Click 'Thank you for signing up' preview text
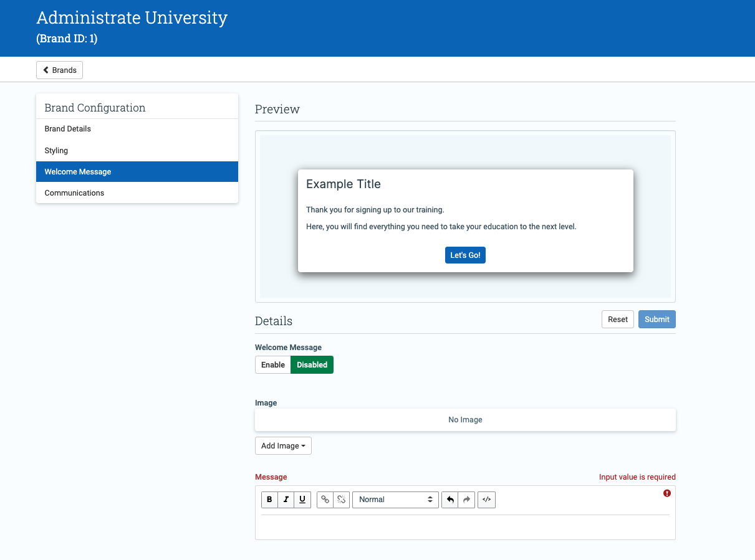755x560 pixels. tap(375, 210)
